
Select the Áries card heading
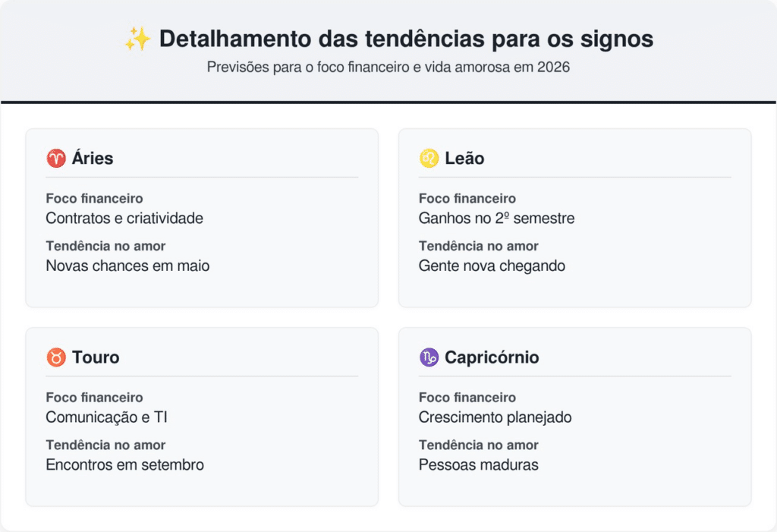click(x=93, y=159)
